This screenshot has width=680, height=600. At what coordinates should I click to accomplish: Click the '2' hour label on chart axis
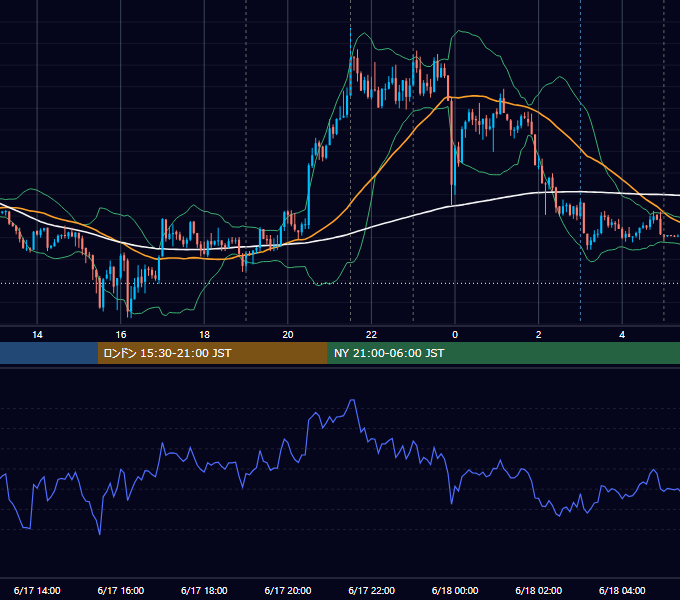point(539,335)
